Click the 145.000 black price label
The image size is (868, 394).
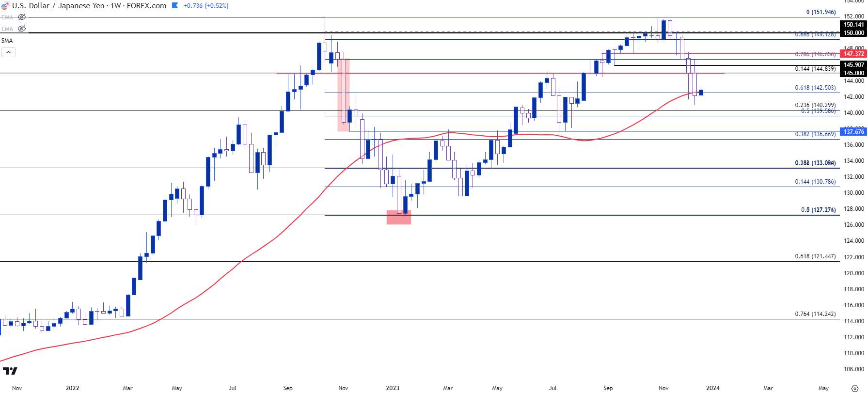853,73
